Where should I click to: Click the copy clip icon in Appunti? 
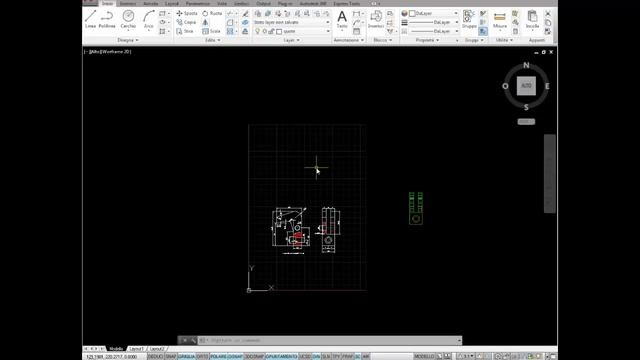(x=548, y=22)
